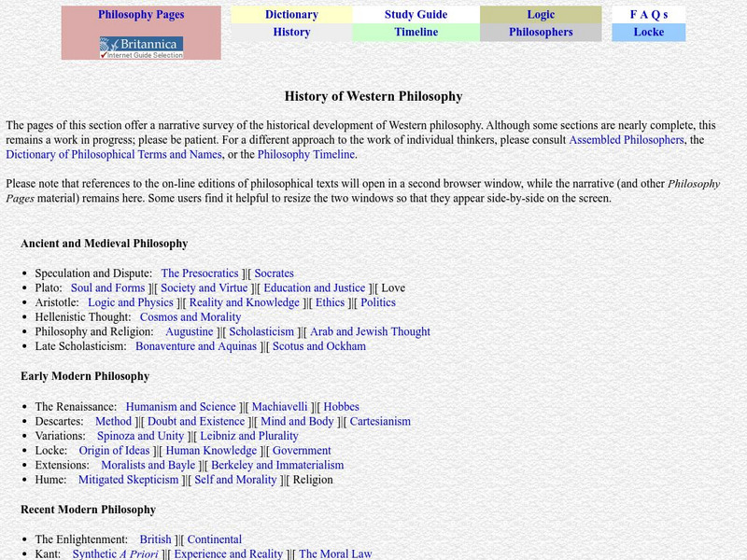The image size is (747, 560).
Task: Open the F A Q s page
Action: [x=648, y=15]
